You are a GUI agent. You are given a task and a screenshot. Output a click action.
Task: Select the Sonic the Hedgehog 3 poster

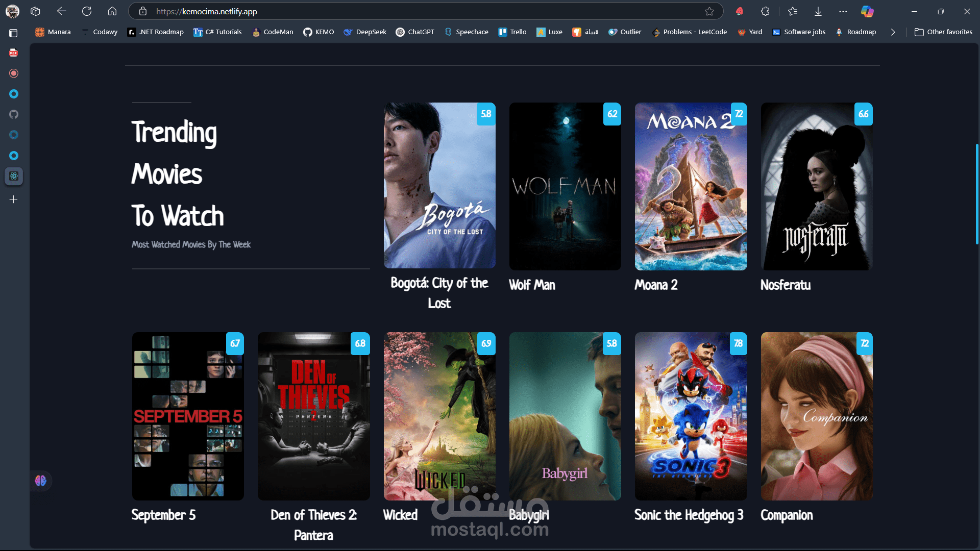point(691,416)
